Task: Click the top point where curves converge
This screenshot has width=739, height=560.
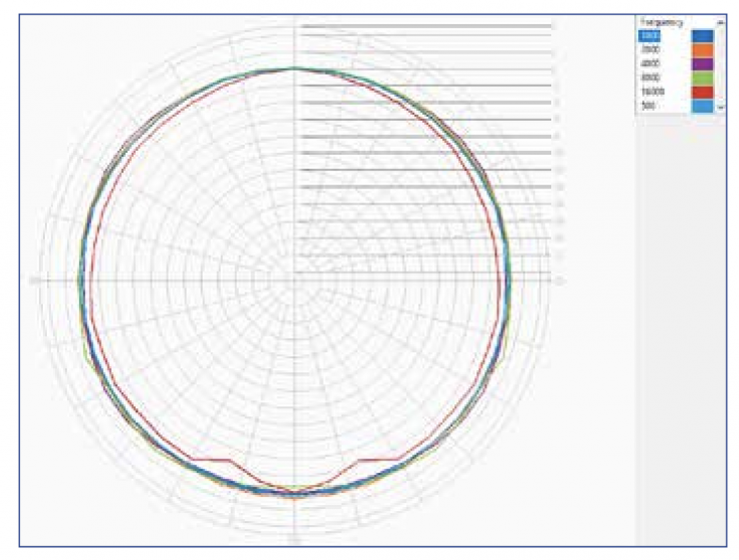Action: (295, 68)
